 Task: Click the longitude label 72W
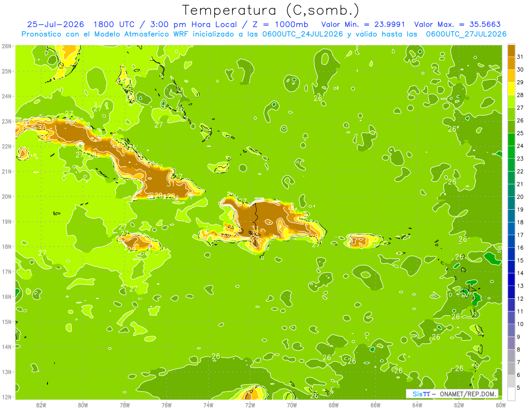tap(250, 405)
